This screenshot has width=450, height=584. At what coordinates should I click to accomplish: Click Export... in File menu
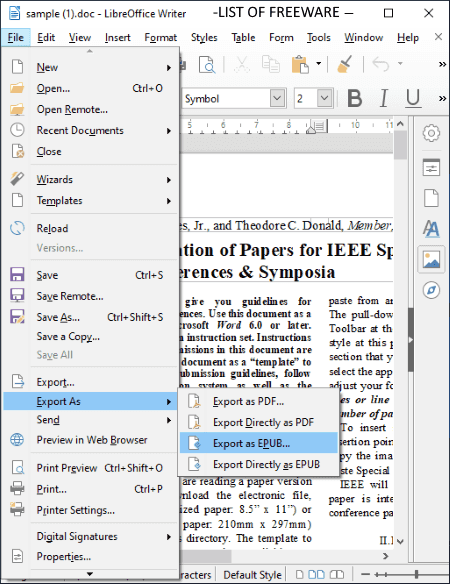tap(91, 382)
